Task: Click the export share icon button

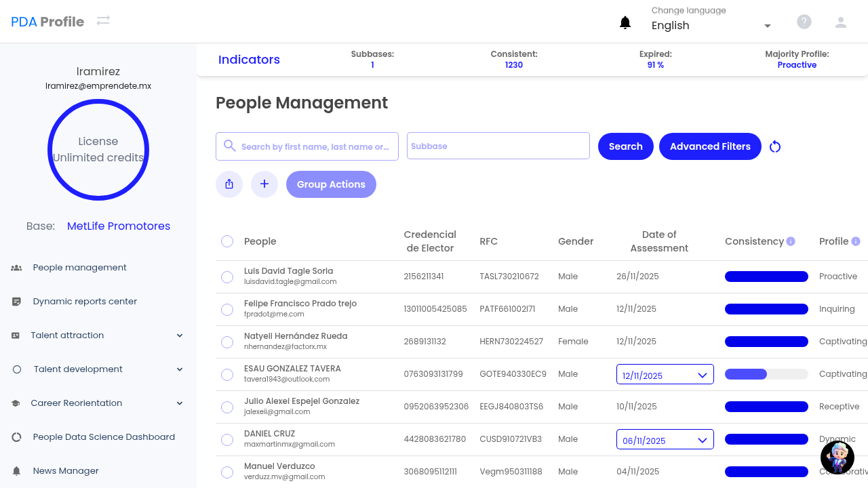Action: pyautogui.click(x=229, y=184)
